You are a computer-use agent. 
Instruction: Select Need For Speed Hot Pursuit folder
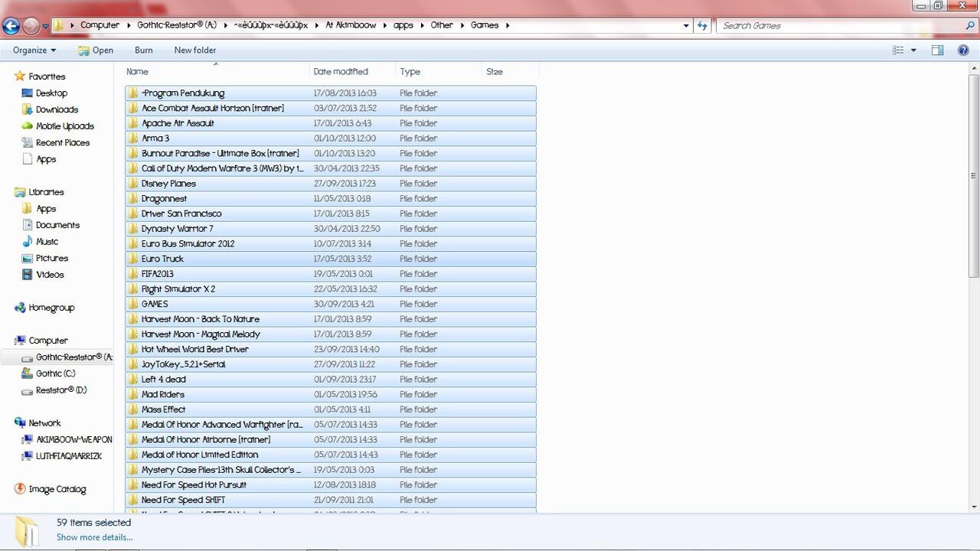coord(330,485)
